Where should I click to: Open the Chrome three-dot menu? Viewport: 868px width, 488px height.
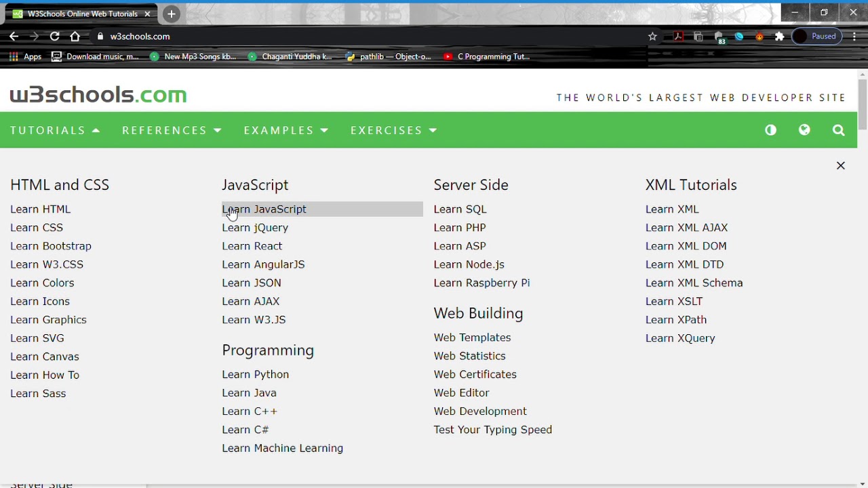click(854, 37)
